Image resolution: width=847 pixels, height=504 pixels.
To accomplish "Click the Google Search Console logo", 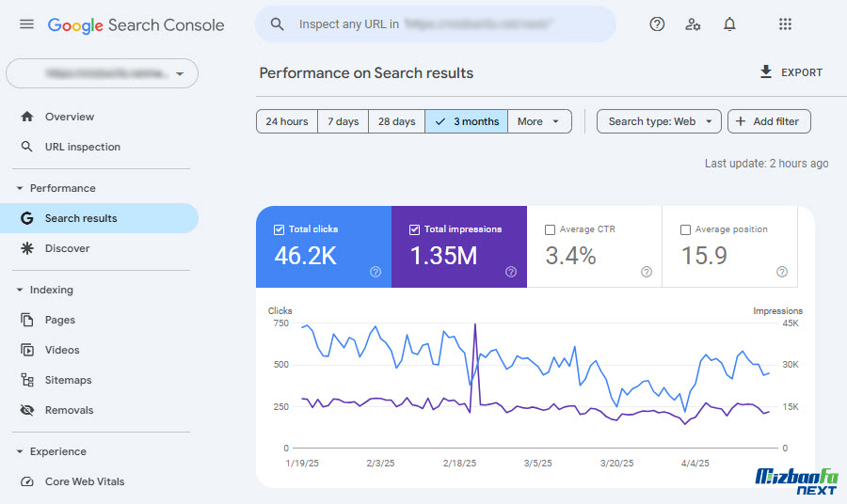I will 136,24.
